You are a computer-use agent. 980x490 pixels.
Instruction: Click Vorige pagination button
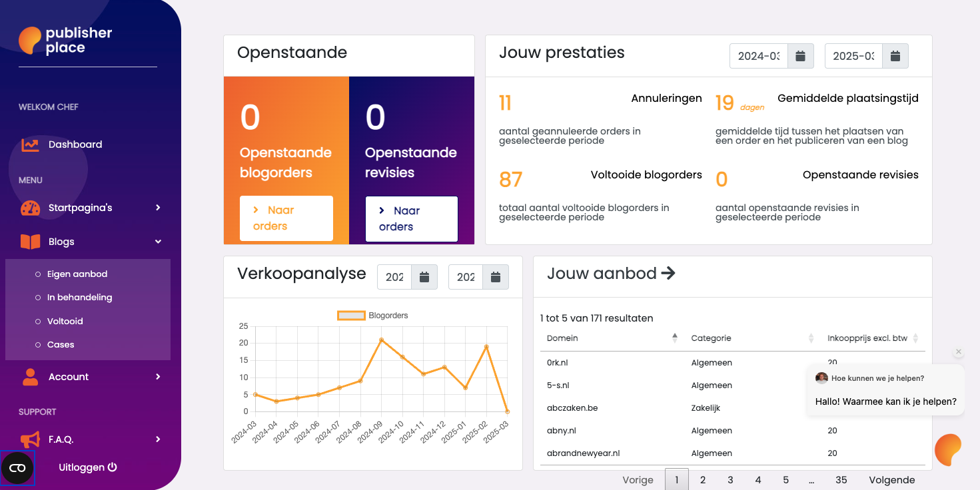tap(638, 479)
